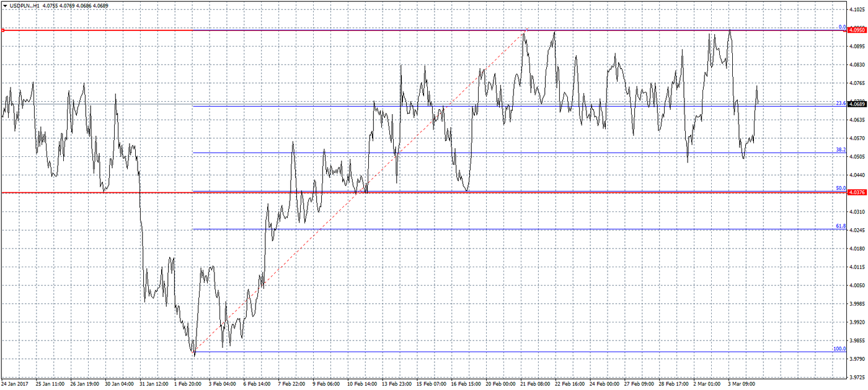Select the Fibonacci 50.0 level label
868x390 pixels.
tap(841, 188)
